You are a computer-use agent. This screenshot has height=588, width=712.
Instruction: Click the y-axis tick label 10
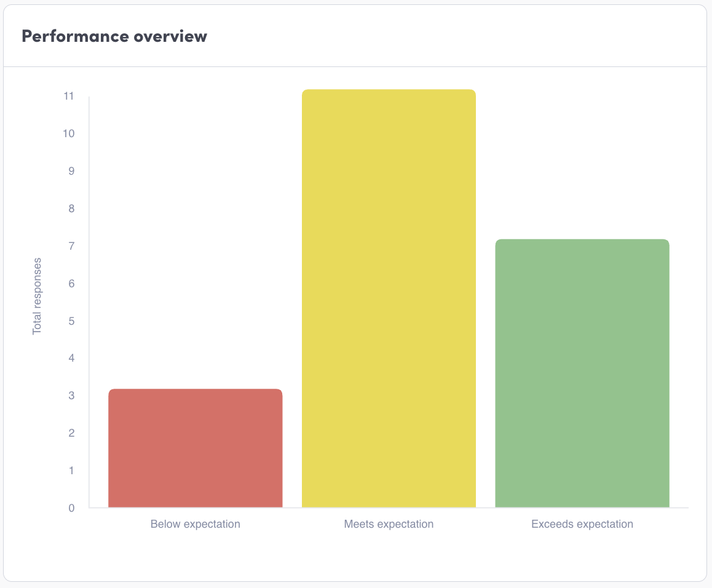68,134
